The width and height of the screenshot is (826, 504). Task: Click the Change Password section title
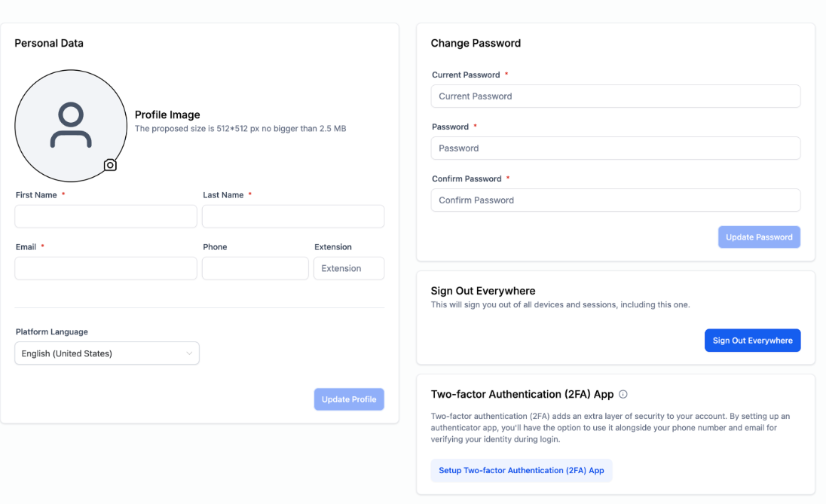click(476, 43)
